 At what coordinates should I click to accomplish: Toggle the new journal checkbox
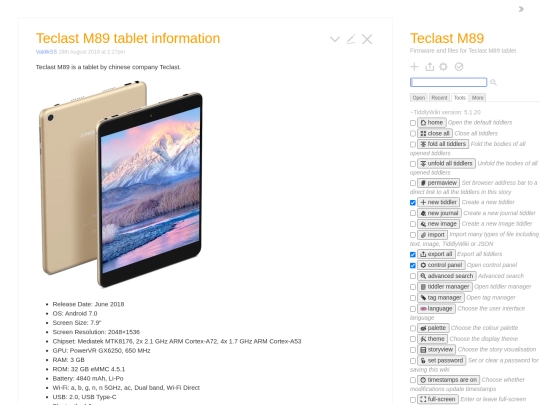click(413, 213)
